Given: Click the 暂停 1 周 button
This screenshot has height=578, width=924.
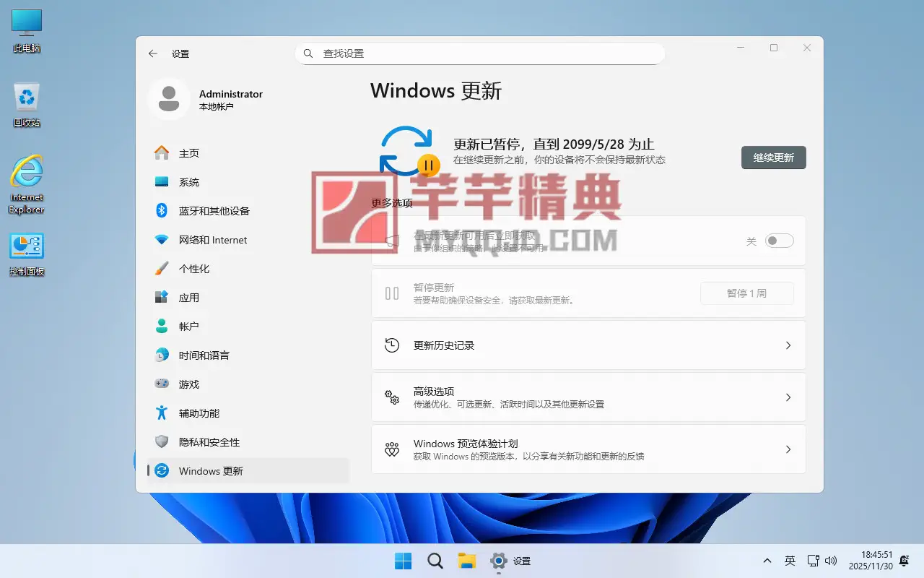Looking at the screenshot, I should tap(746, 293).
